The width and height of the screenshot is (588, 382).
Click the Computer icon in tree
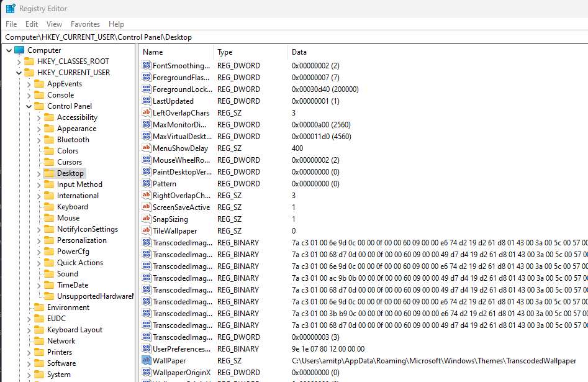point(19,50)
